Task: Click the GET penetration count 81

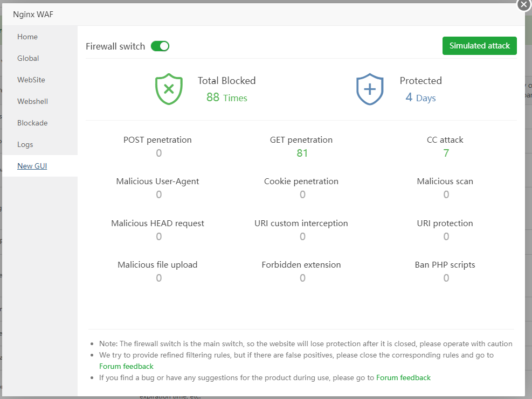Action: (x=302, y=153)
